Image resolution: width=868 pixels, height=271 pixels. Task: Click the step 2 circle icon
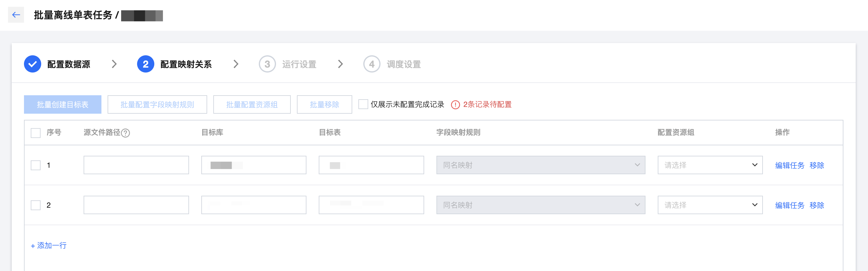tap(145, 64)
